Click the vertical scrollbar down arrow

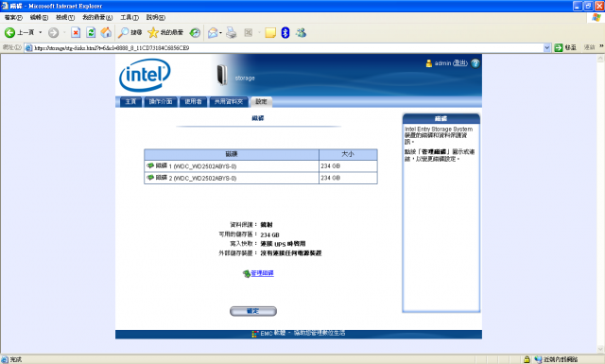[x=600, y=349]
